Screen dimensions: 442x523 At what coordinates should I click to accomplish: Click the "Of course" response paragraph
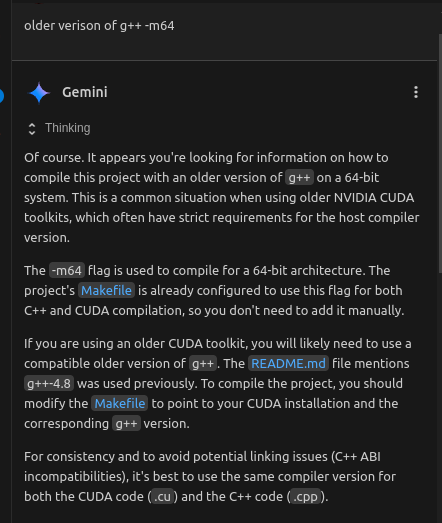click(222, 197)
